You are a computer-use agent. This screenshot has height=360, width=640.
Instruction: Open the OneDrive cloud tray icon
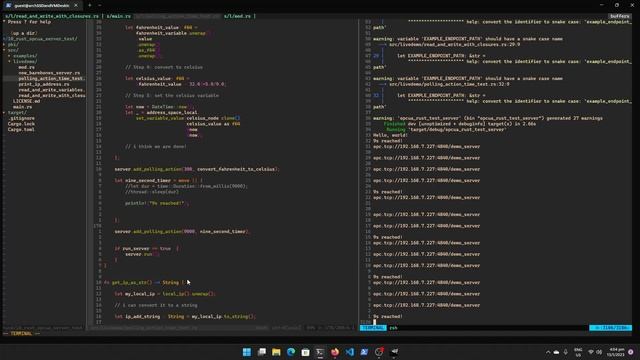coord(556,352)
